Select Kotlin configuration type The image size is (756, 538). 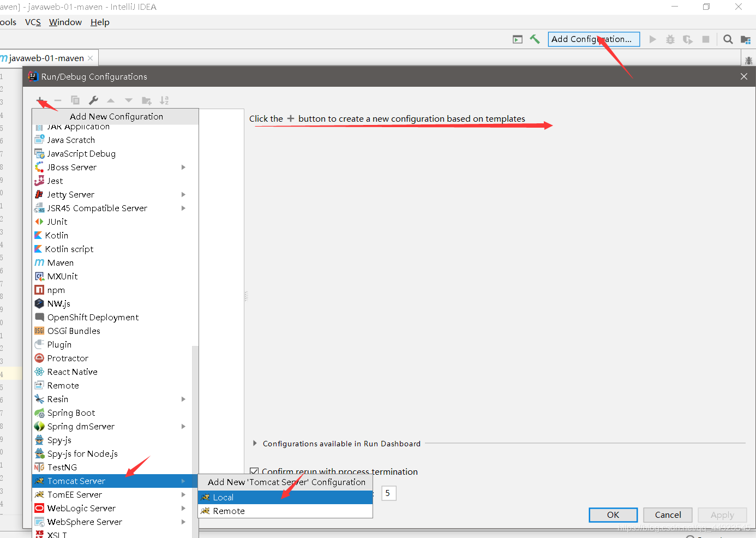tap(115, 235)
